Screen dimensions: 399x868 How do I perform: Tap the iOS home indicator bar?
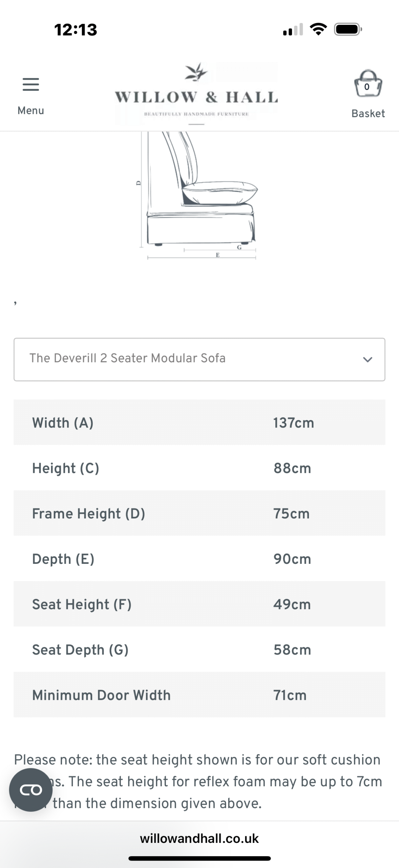pyautogui.click(x=199, y=859)
